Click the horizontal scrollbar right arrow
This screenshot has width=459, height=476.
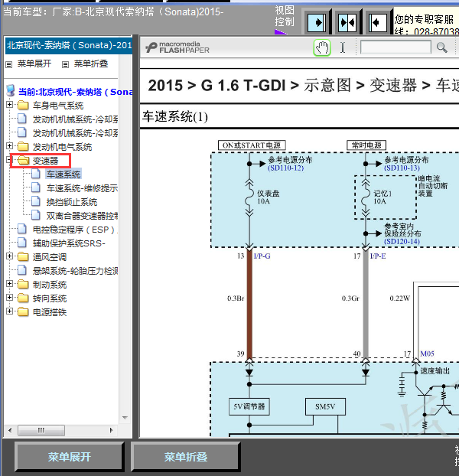112,430
